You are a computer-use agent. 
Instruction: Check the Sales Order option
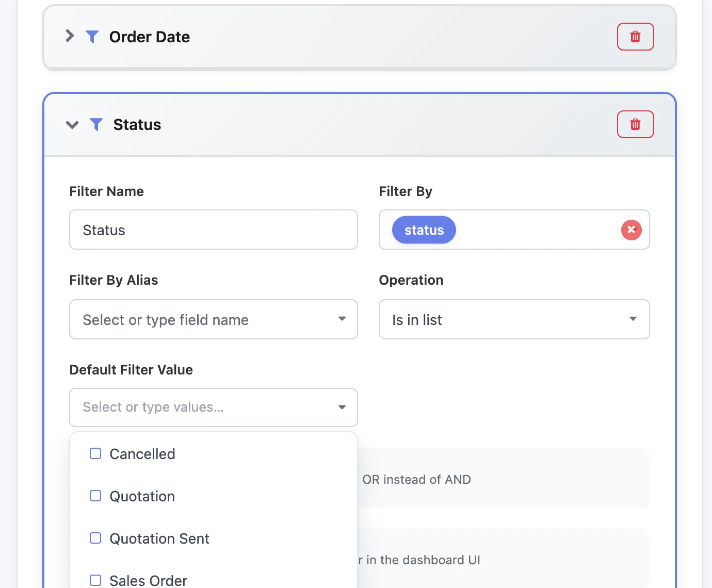(95, 580)
